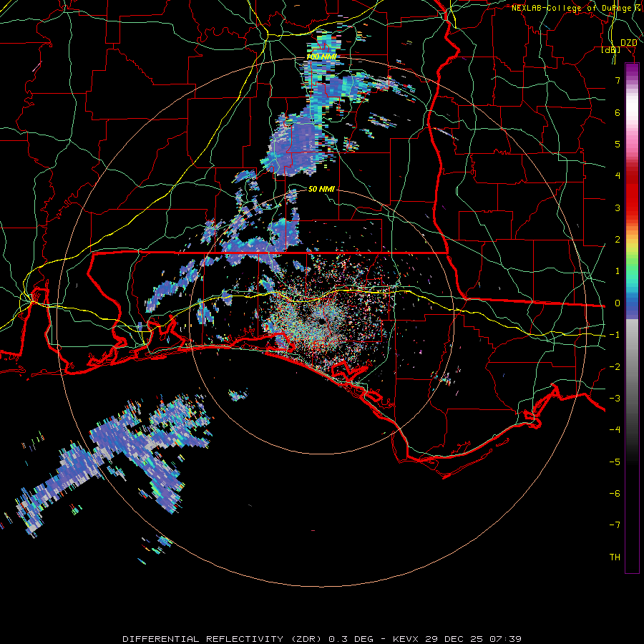Click the "50 NMI" range ring label
The width and height of the screenshot is (644, 644).
coord(321,189)
